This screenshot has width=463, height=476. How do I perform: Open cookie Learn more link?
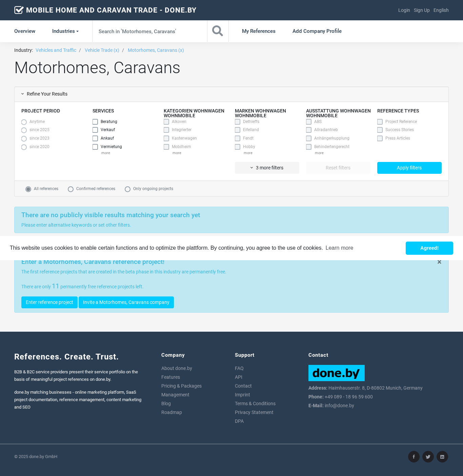tap(339, 248)
